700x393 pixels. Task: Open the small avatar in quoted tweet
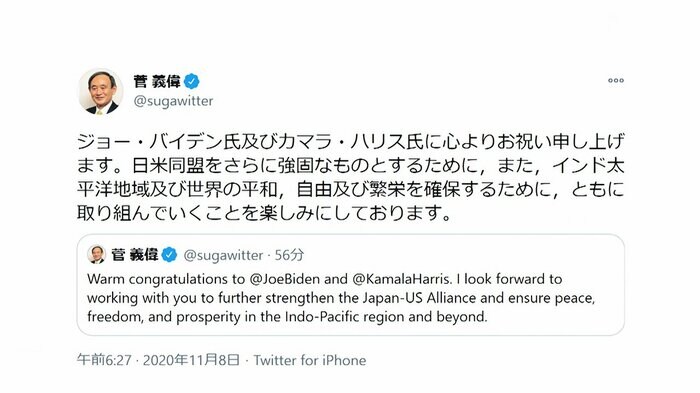(96, 255)
